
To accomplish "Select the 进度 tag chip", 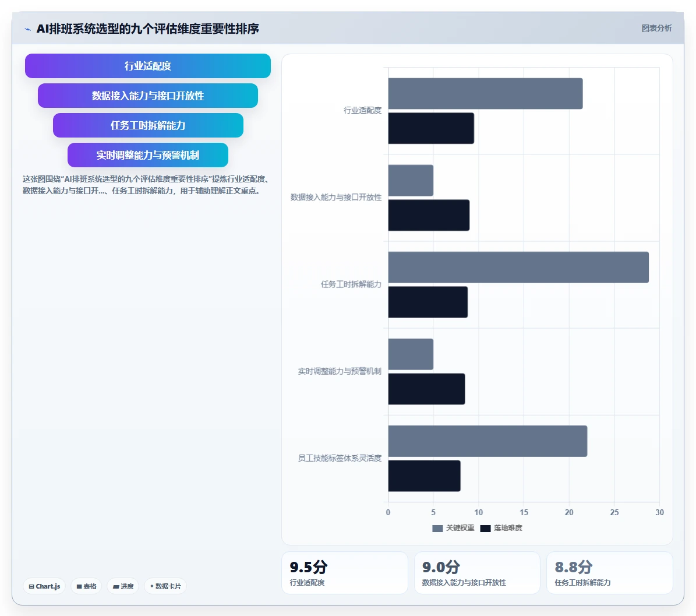I will (123, 586).
